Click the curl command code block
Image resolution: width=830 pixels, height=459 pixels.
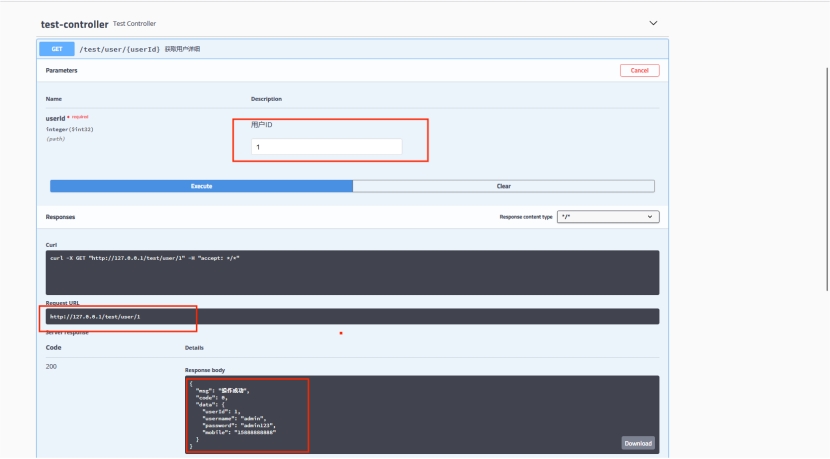click(350, 272)
